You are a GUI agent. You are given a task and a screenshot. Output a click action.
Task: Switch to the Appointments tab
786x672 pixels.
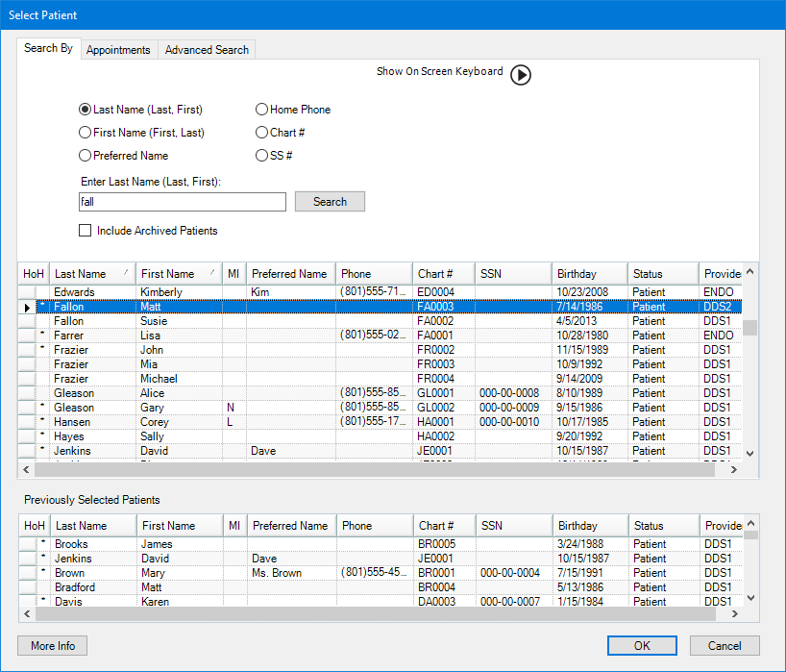click(x=118, y=50)
